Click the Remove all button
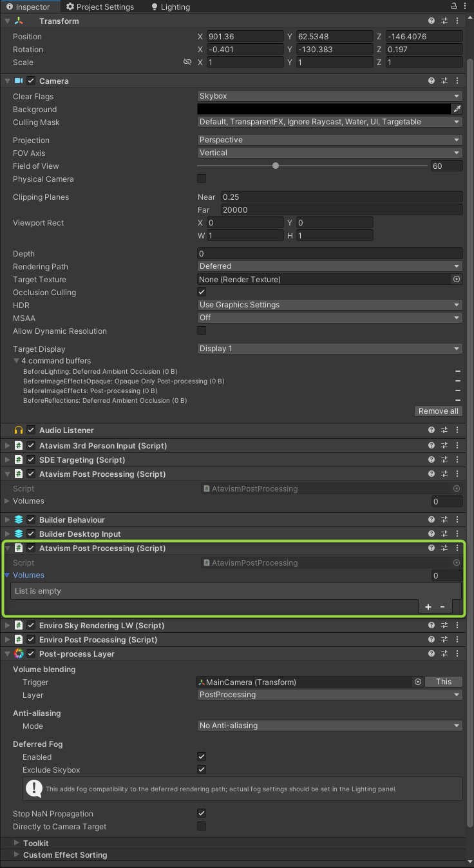The image size is (474, 868). pyautogui.click(x=439, y=411)
